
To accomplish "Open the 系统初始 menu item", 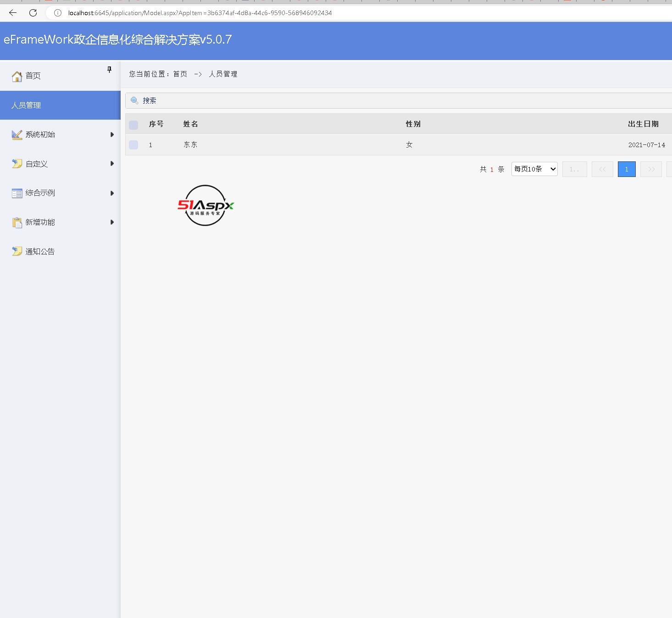I will point(60,134).
